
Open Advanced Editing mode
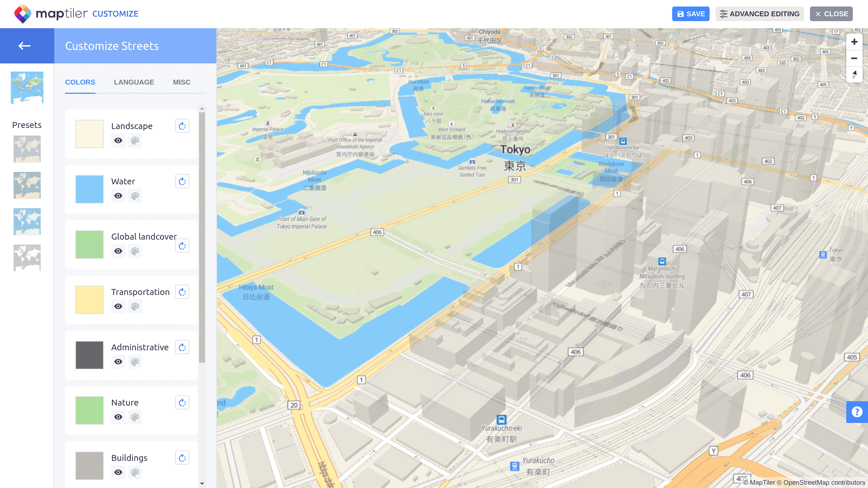(x=759, y=14)
